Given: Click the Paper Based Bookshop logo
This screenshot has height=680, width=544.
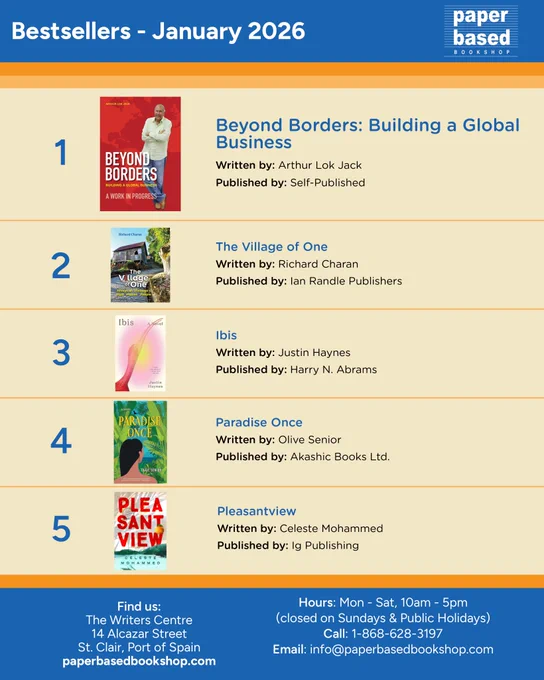Looking at the screenshot, I should (481, 31).
